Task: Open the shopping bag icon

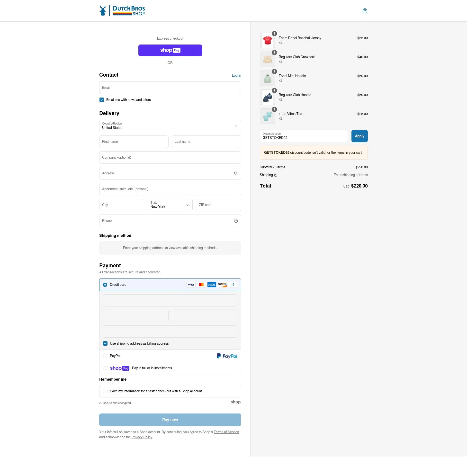Action: coord(365,11)
